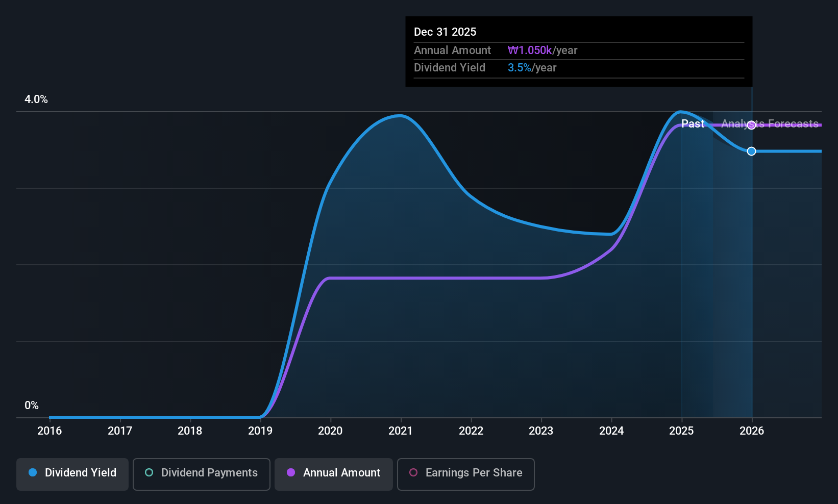Click the 3.5%/year tooltip value
This screenshot has width=838, height=504.
coord(532,68)
